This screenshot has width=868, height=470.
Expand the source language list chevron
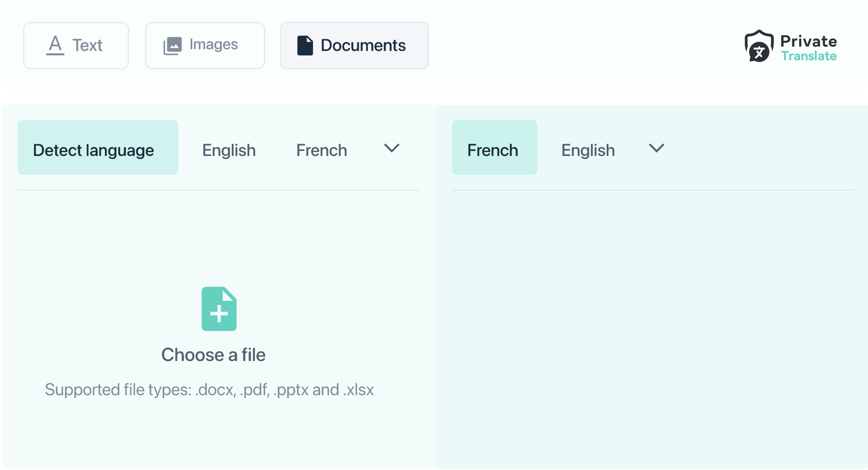click(391, 148)
